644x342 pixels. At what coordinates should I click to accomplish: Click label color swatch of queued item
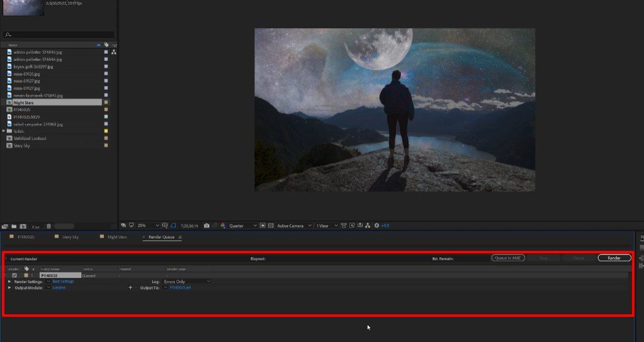tap(26, 275)
